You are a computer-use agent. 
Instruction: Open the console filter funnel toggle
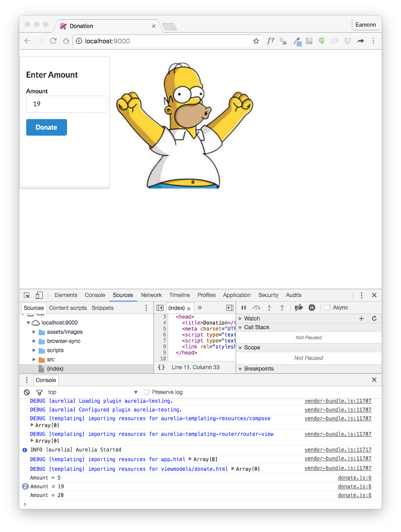coord(39,392)
